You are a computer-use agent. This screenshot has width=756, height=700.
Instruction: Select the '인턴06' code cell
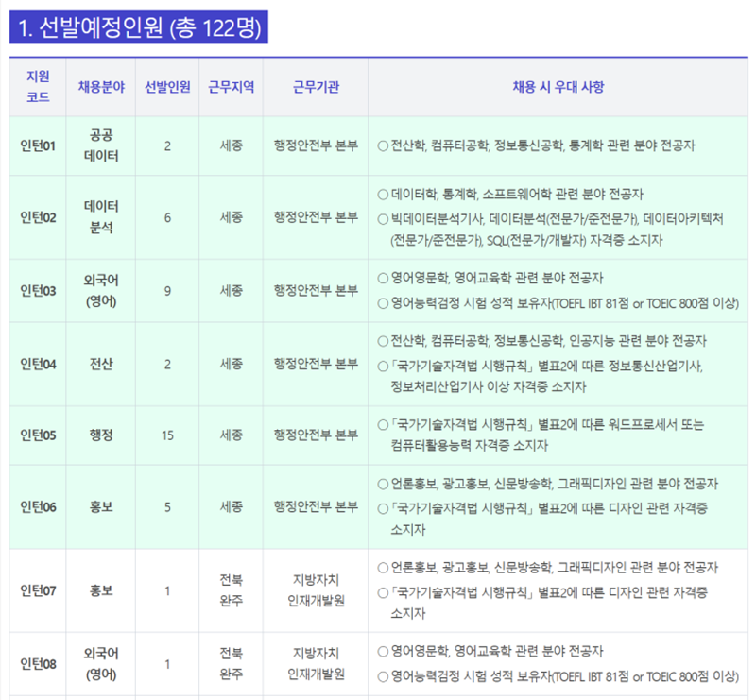pyautogui.click(x=38, y=506)
